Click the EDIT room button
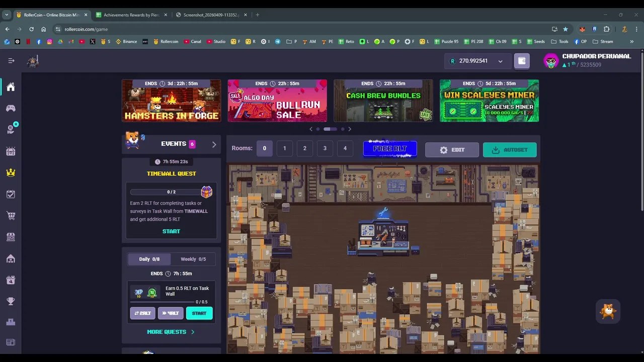The width and height of the screenshot is (644, 362). (x=452, y=150)
